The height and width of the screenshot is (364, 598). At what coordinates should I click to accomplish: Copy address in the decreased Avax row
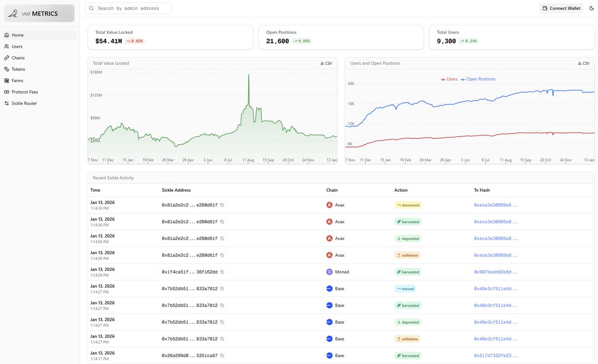click(222, 205)
